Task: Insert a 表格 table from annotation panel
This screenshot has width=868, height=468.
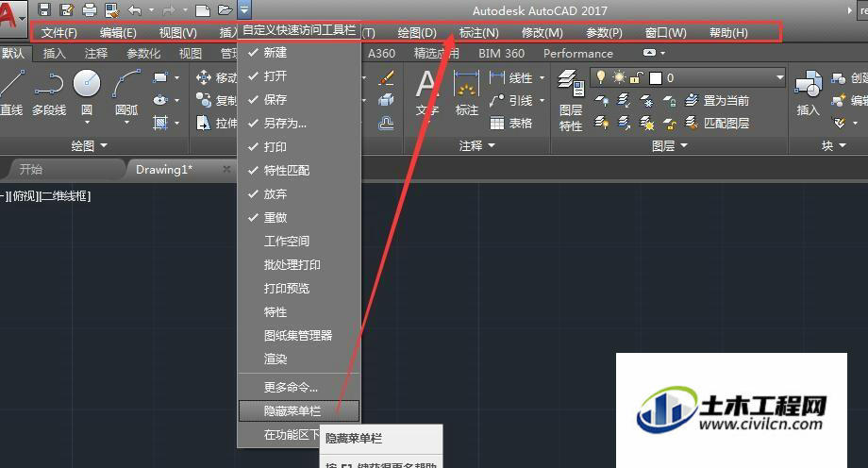Action: click(x=511, y=123)
